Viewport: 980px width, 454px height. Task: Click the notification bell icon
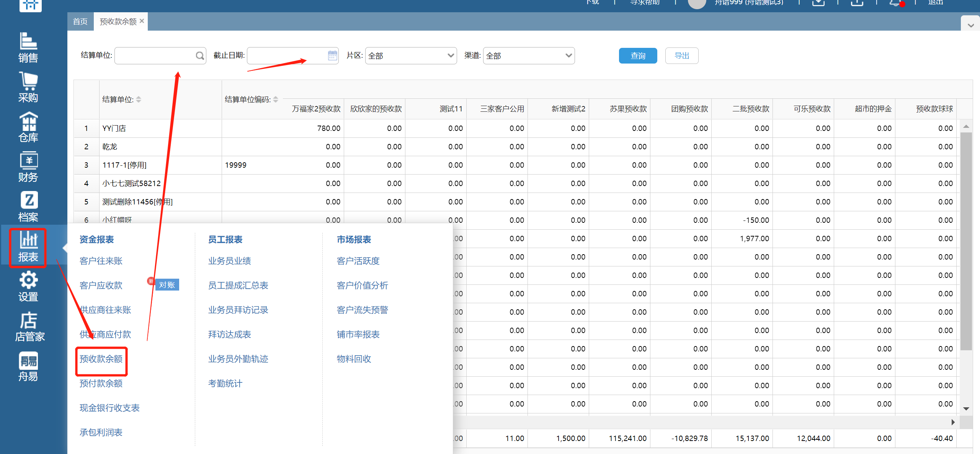[895, 3]
